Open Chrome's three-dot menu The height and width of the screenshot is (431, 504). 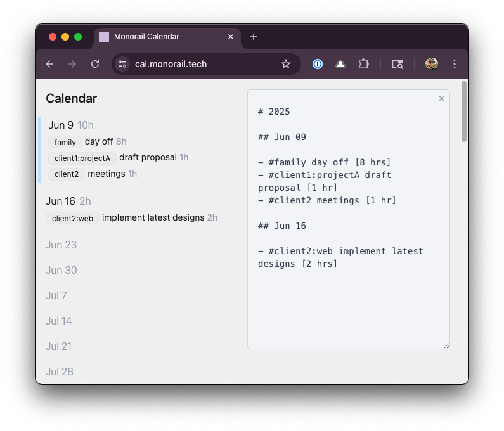point(455,64)
